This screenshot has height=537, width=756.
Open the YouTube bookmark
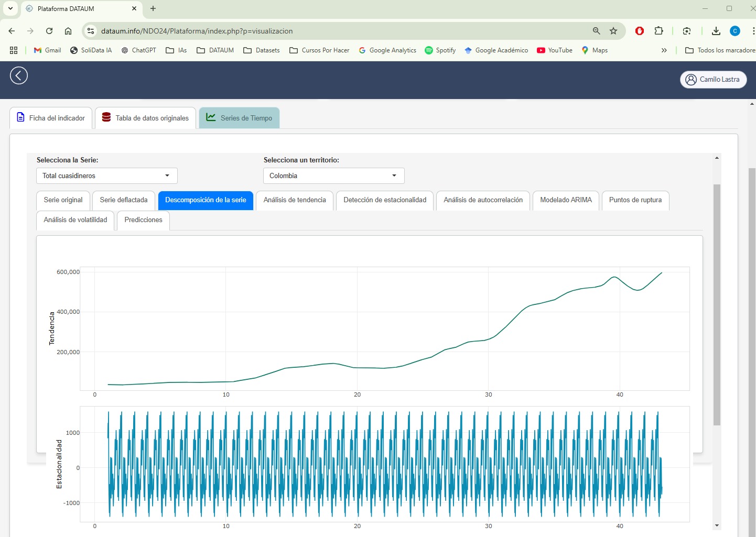(x=555, y=50)
